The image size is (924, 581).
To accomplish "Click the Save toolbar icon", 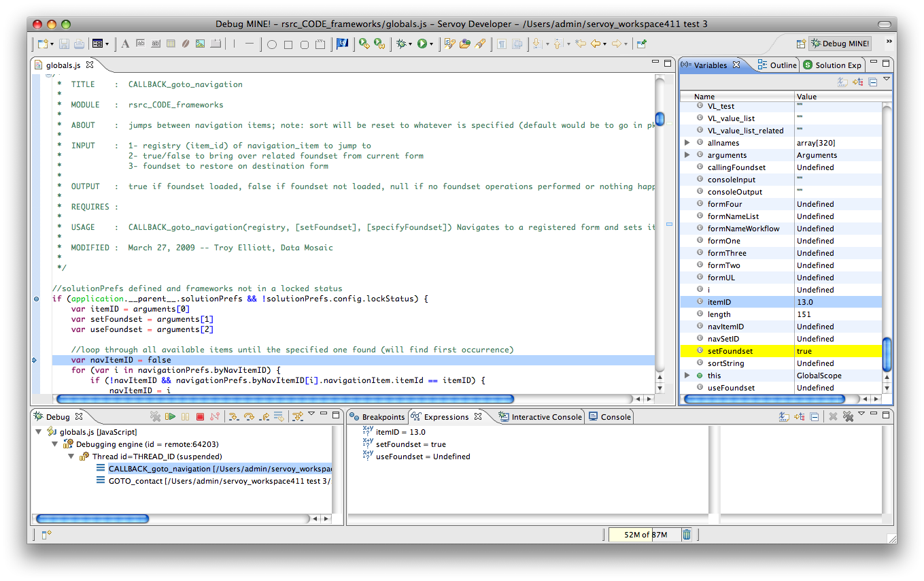I will coord(64,44).
